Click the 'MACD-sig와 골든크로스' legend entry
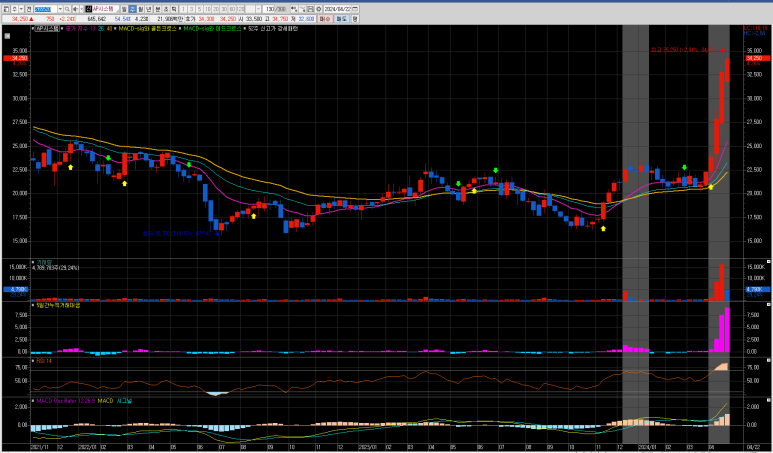773x453 pixels. [x=147, y=29]
